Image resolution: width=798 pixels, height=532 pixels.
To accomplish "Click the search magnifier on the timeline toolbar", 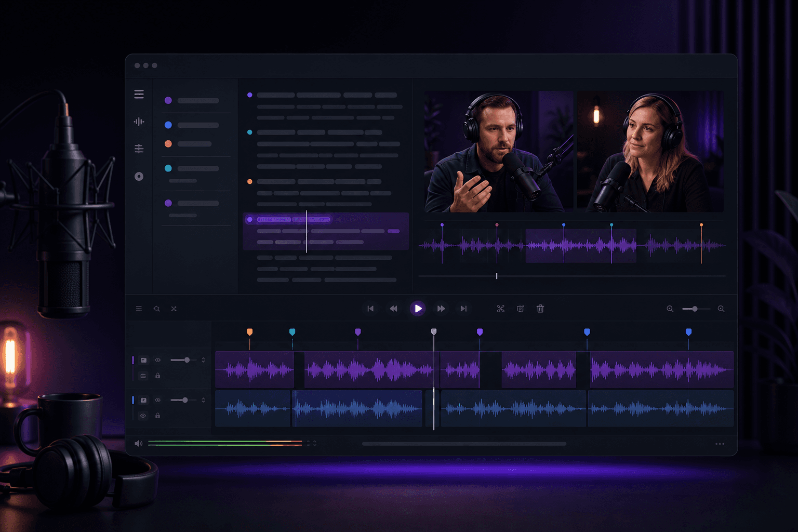I will [x=157, y=309].
